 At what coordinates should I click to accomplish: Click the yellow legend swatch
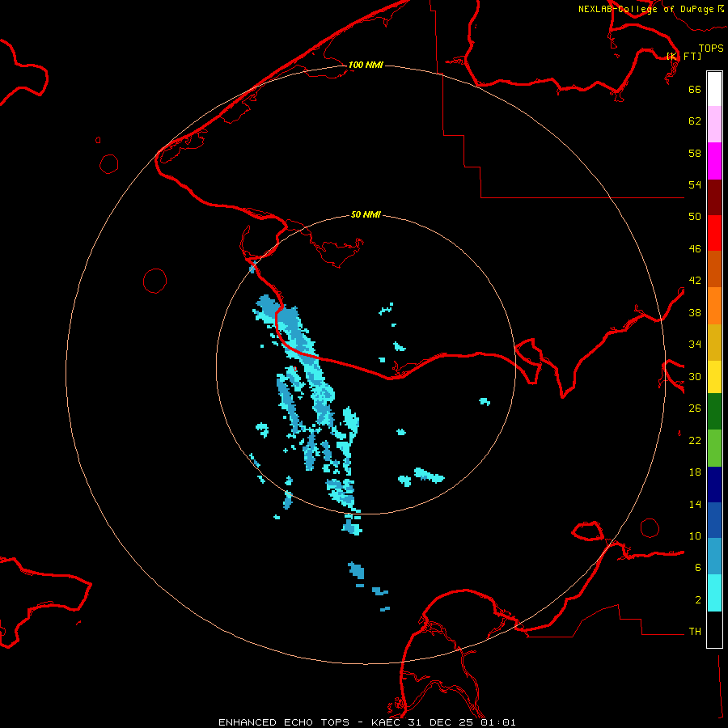pos(714,377)
